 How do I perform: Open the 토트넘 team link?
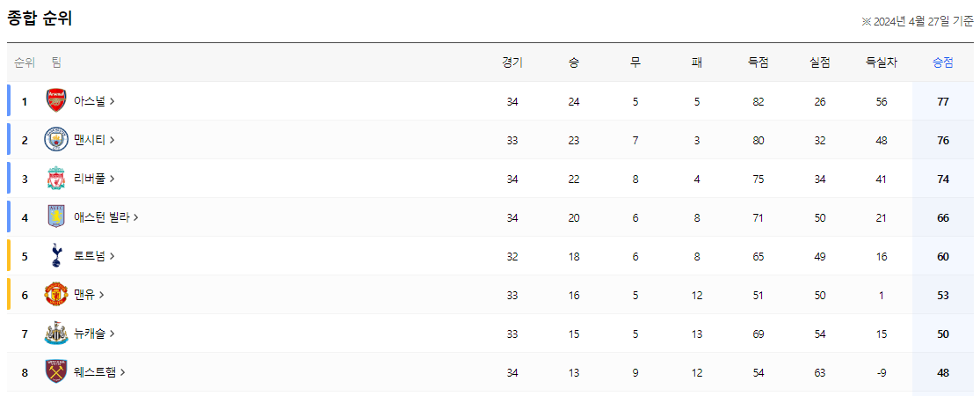(94, 256)
